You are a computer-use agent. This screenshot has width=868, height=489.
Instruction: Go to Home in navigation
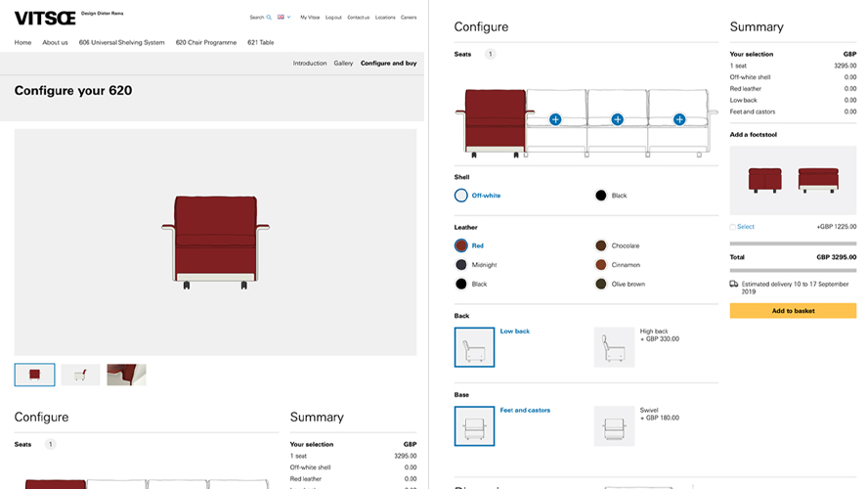pyautogui.click(x=22, y=43)
